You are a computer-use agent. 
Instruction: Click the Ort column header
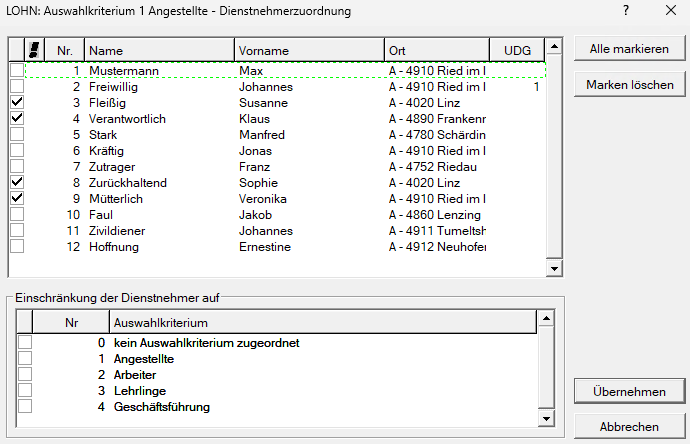coord(436,49)
